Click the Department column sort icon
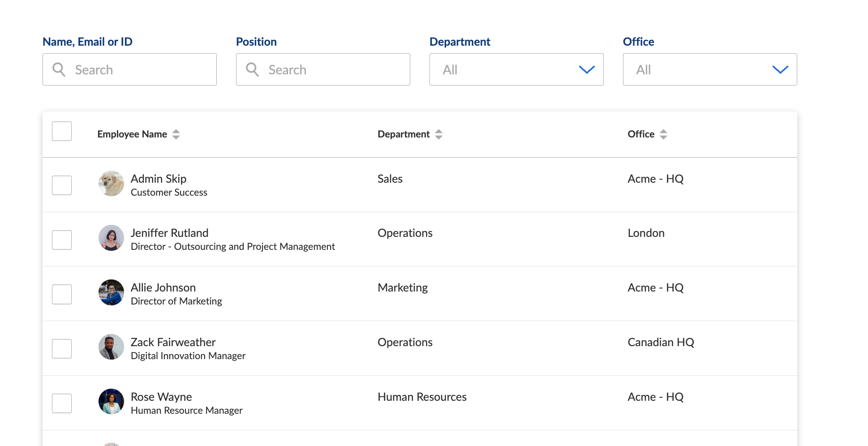Image resolution: width=868 pixels, height=446 pixels. pyautogui.click(x=438, y=134)
